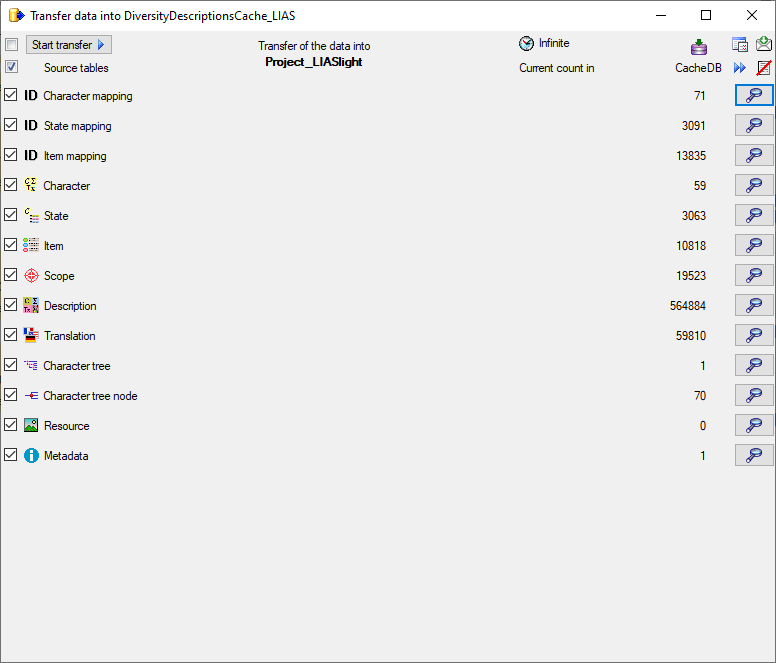776x663 pixels.
Task: Uncheck the Translation table checkbox
Action: tap(11, 335)
